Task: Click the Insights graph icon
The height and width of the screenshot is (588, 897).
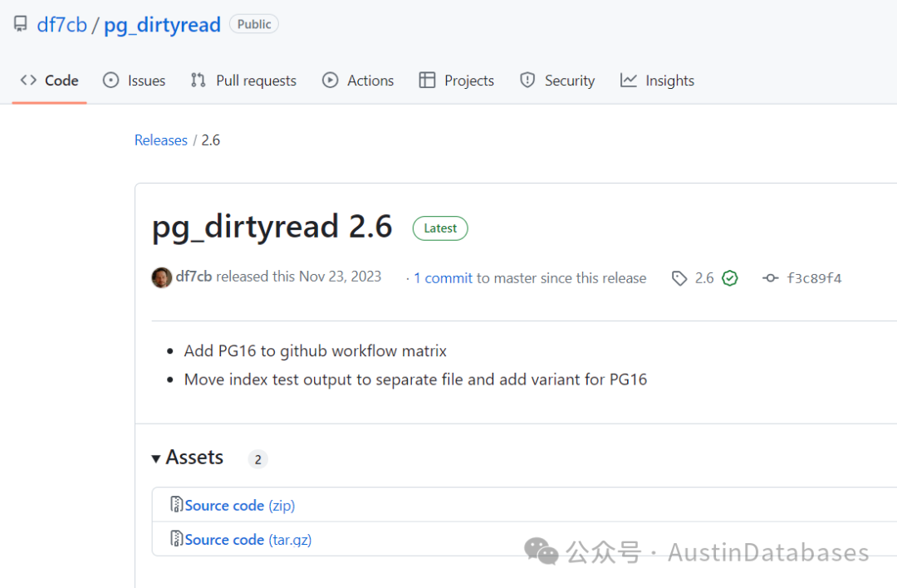Action: click(628, 80)
